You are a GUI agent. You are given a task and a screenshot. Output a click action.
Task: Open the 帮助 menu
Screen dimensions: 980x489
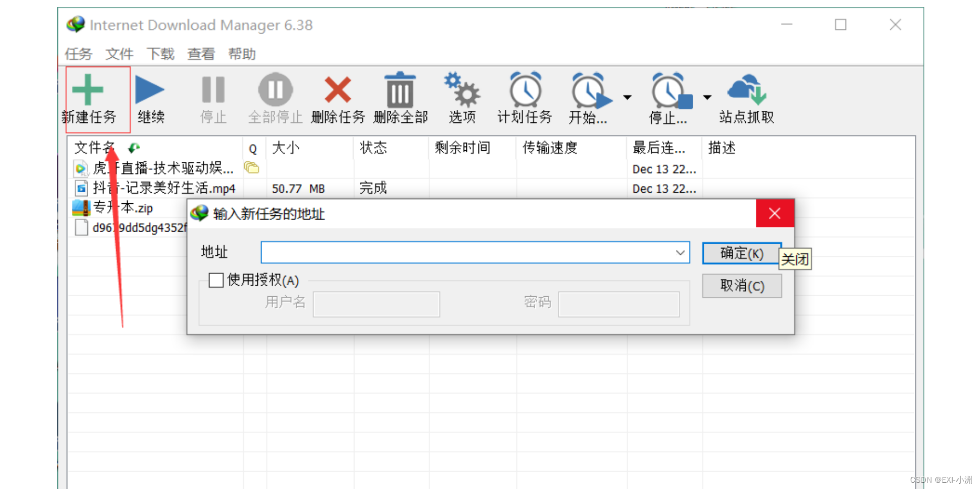[x=242, y=54]
